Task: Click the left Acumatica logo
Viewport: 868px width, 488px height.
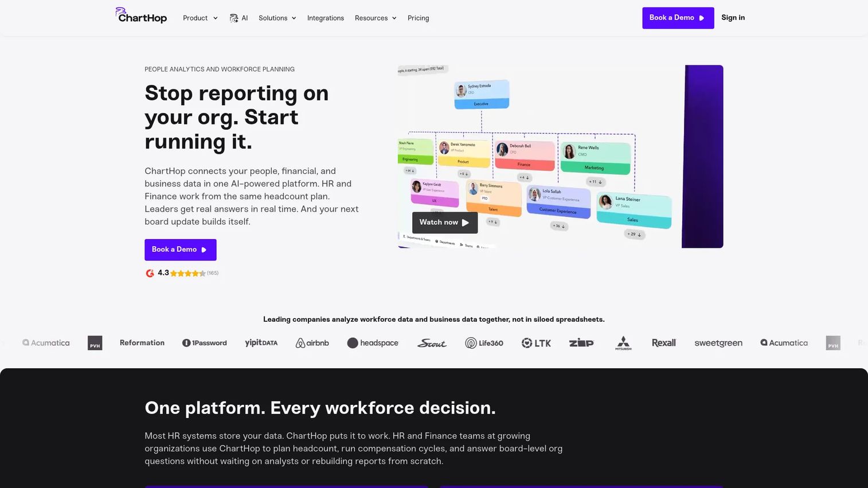Action: (46, 343)
